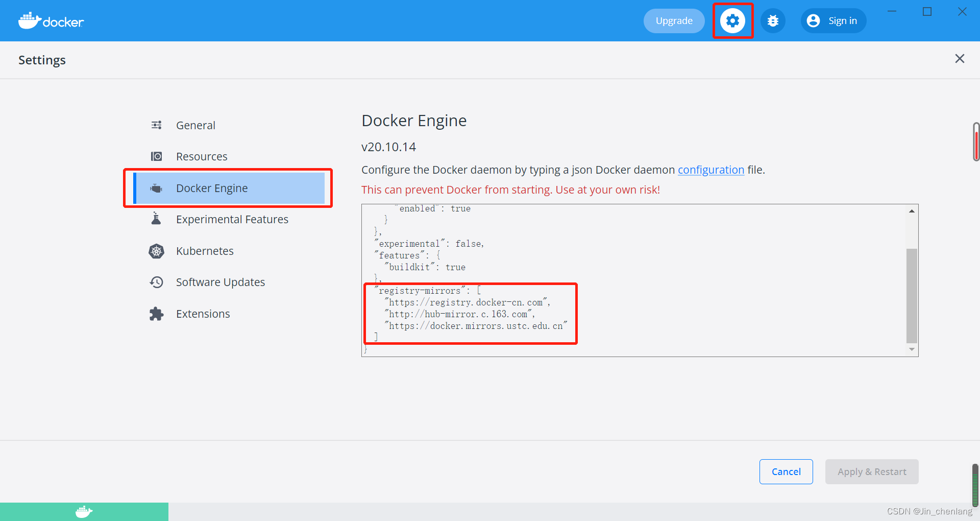This screenshot has height=521, width=980.
Task: Click Apply & Restart button
Action: tap(872, 471)
